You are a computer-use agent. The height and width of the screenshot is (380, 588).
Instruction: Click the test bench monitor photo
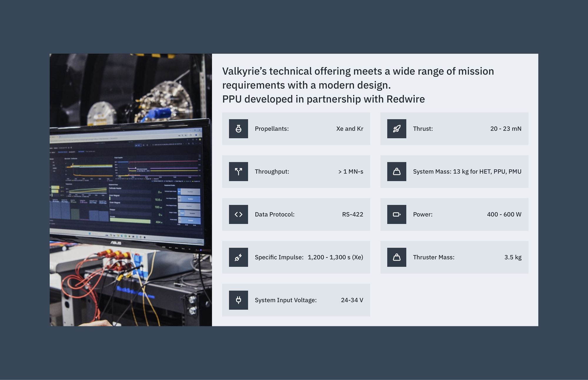[x=131, y=190]
